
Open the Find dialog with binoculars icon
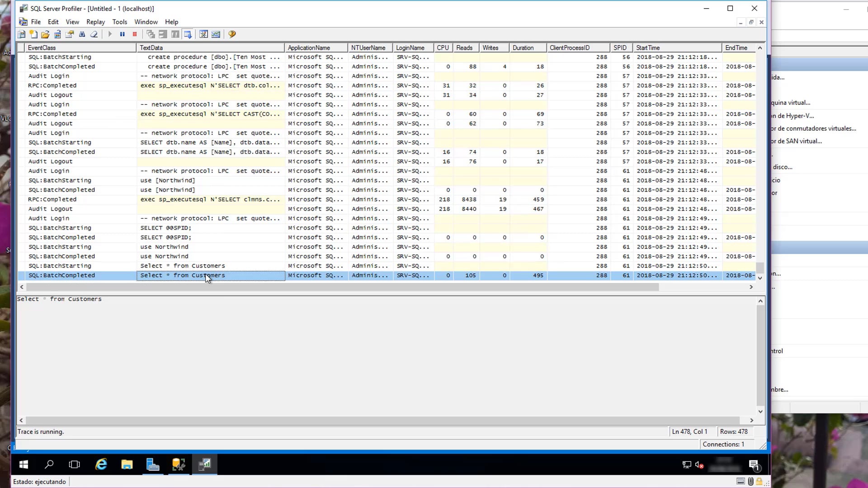(82, 34)
